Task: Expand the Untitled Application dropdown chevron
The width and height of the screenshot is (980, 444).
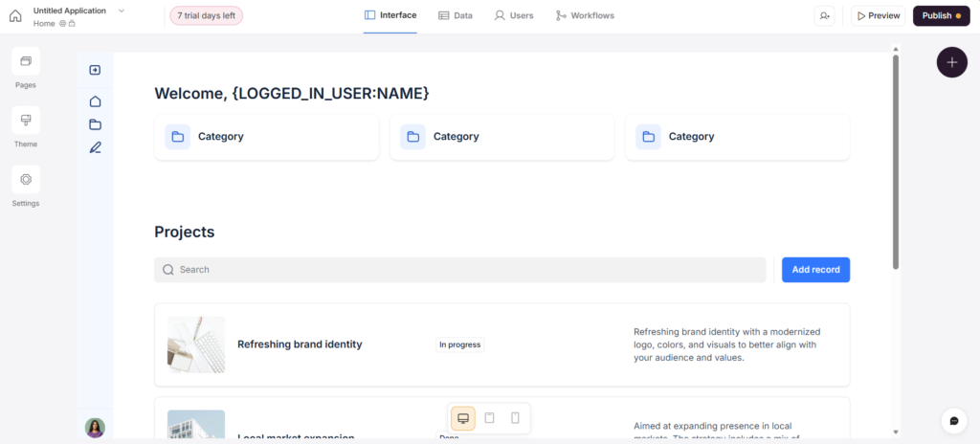Action: [122, 11]
